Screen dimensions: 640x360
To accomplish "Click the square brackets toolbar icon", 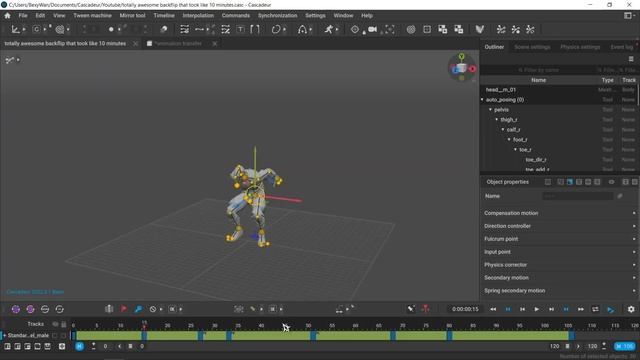I will [255, 29].
